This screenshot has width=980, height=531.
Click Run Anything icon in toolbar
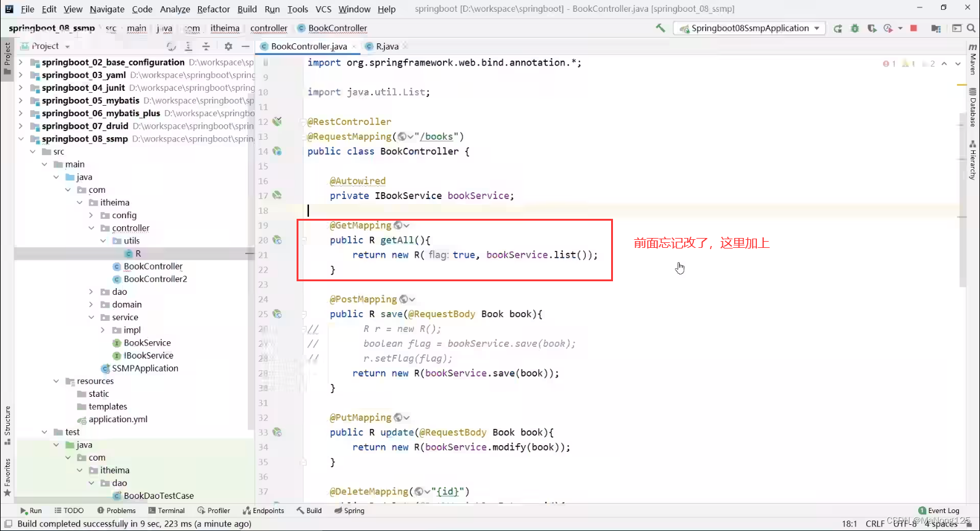point(957,28)
